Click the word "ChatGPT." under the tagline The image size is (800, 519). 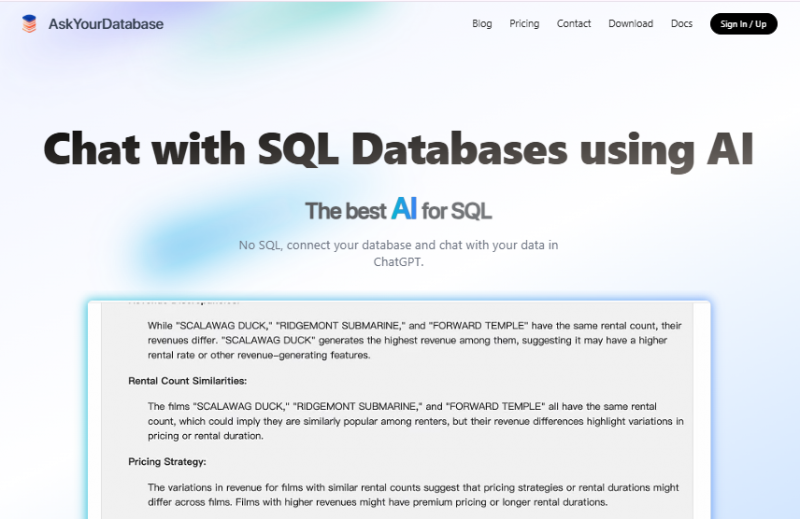(398, 262)
